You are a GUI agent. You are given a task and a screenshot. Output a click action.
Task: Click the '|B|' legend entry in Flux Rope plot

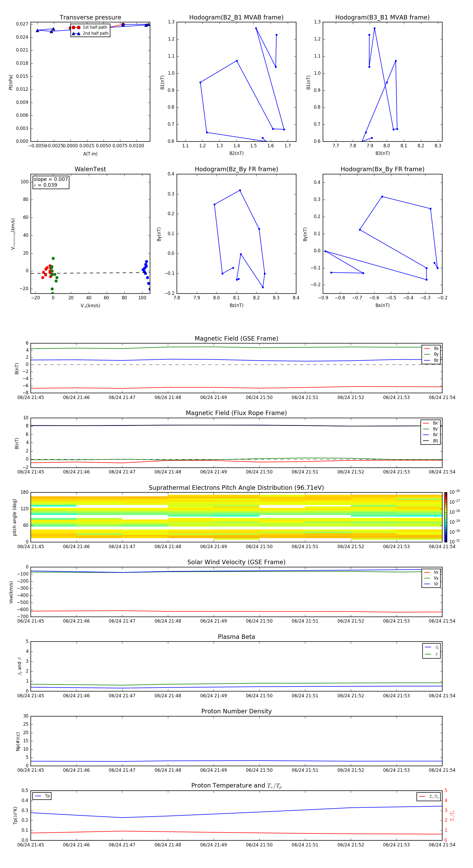pyautogui.click(x=431, y=441)
